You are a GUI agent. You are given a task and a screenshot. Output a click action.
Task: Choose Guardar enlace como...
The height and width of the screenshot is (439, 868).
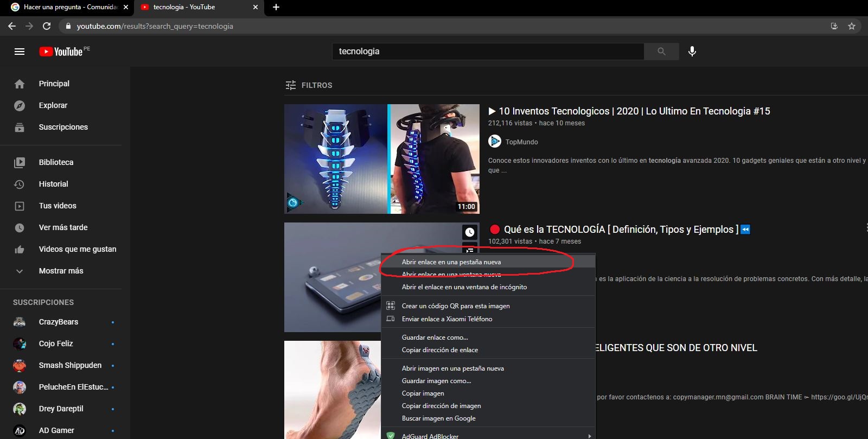click(x=488, y=338)
